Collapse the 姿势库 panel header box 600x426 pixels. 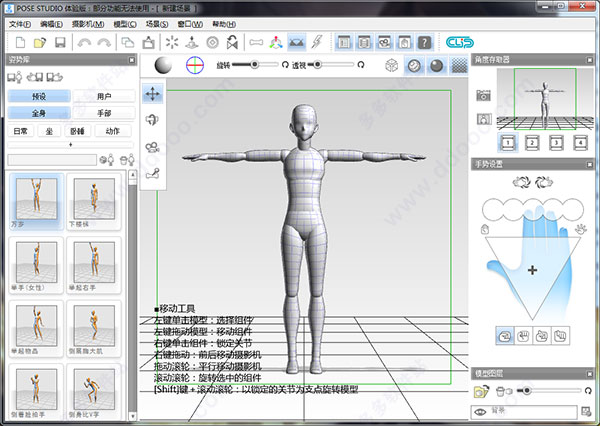[131, 60]
